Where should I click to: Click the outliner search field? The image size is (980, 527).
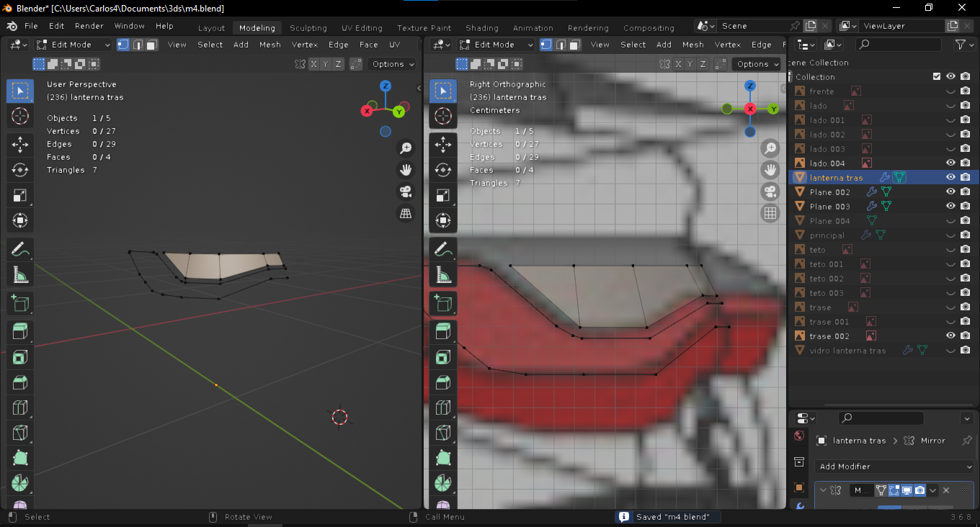pyautogui.click(x=898, y=45)
